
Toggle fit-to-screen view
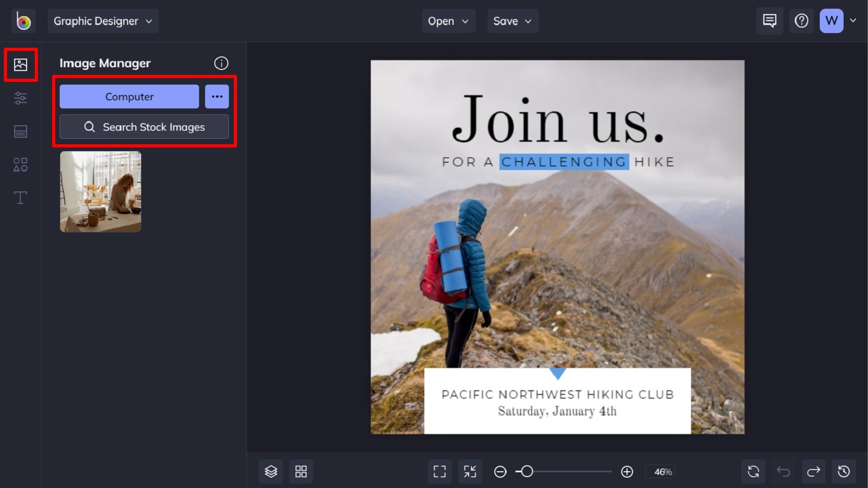(x=470, y=471)
